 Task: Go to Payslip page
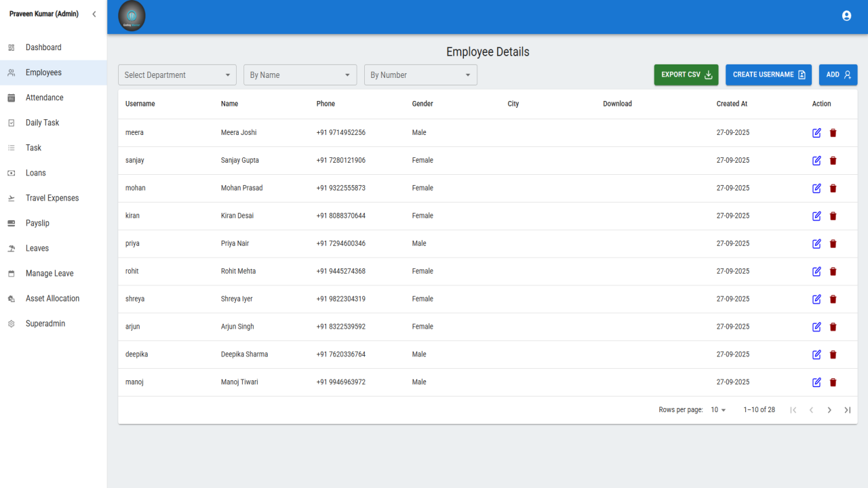coord(54,223)
